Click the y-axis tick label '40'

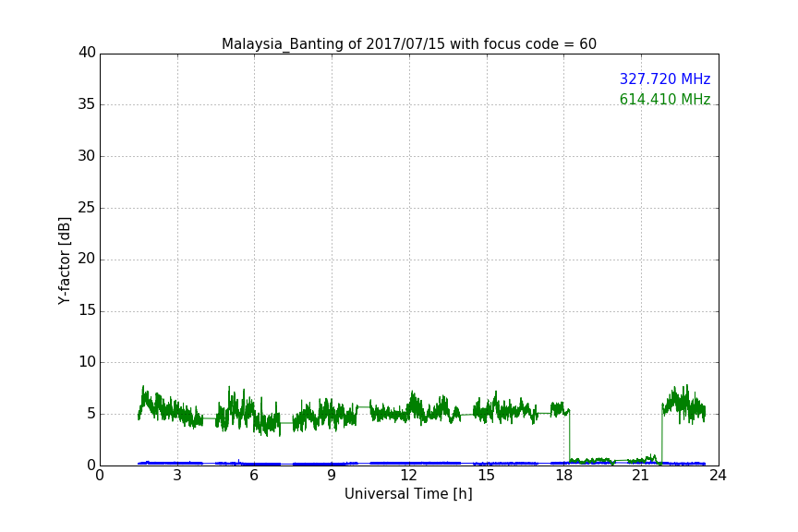pos(87,53)
